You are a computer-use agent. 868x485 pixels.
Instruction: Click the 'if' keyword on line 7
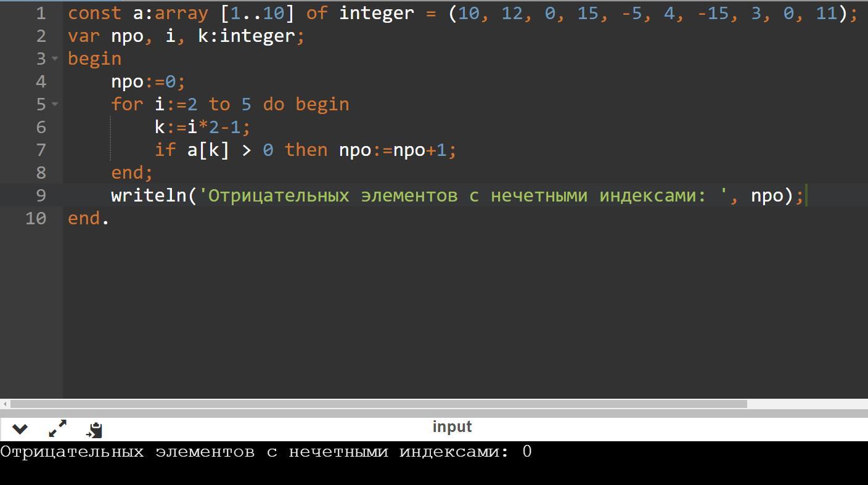[165, 150]
